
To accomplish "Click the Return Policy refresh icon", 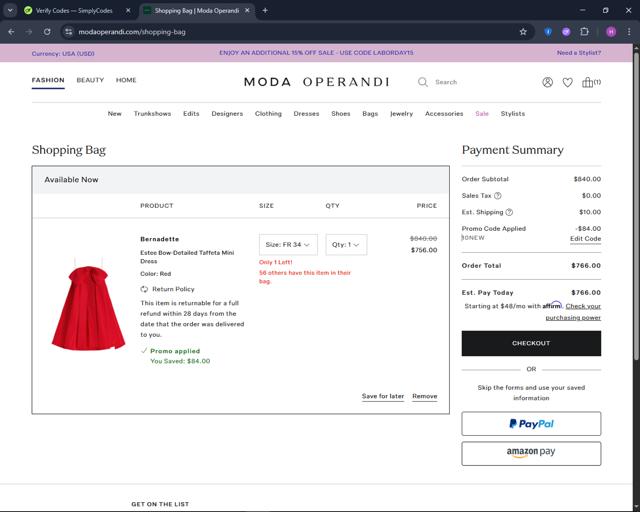I will [x=144, y=289].
